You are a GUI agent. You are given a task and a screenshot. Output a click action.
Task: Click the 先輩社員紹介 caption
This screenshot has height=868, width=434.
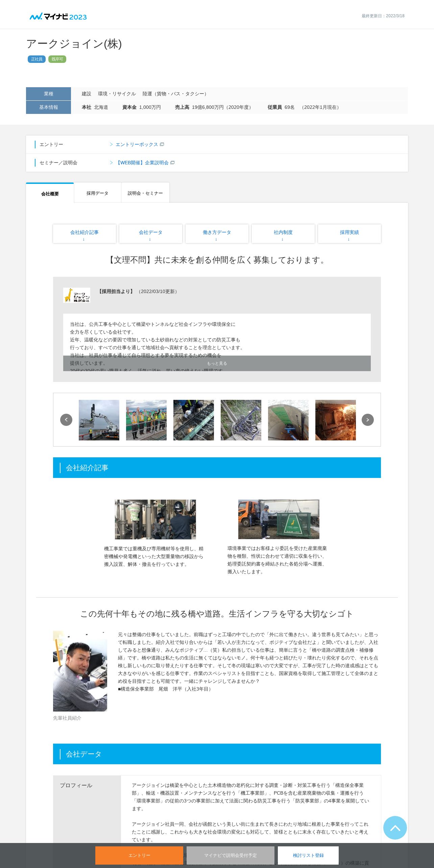coord(67,718)
